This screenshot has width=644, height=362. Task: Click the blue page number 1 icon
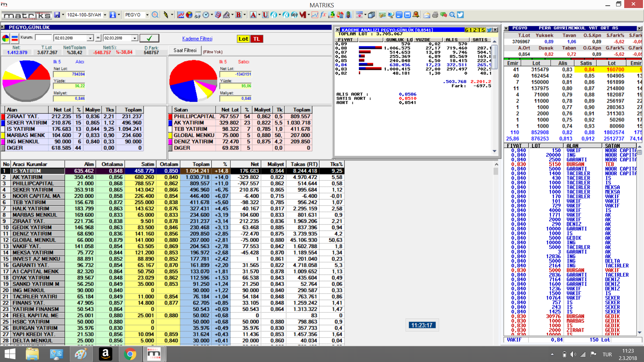[x=113, y=15]
